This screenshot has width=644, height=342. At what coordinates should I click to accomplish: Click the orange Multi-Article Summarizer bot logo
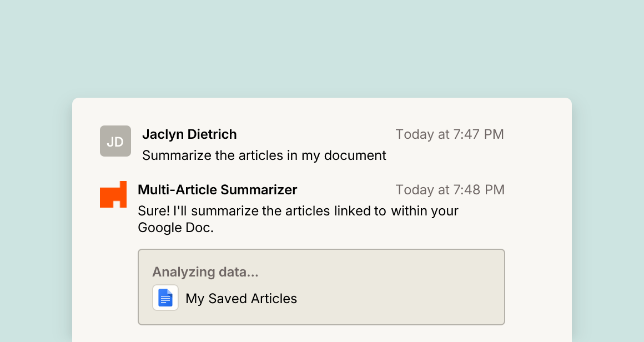coord(113,194)
